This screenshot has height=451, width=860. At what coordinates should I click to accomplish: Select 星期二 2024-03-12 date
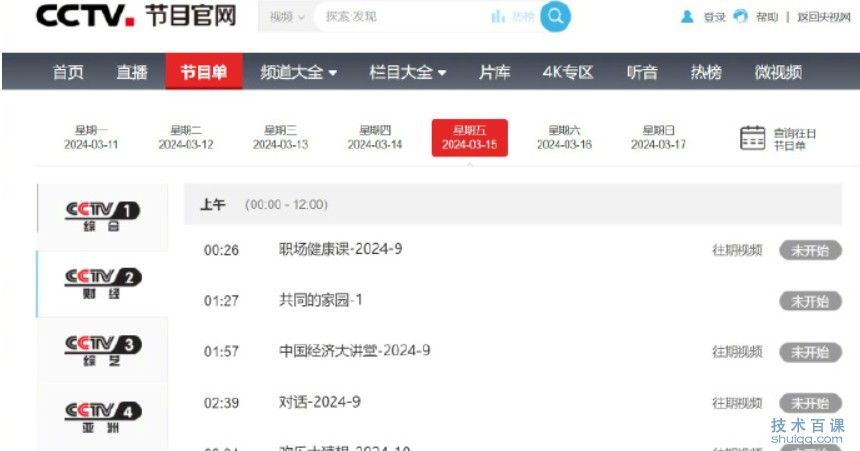[x=185, y=138]
